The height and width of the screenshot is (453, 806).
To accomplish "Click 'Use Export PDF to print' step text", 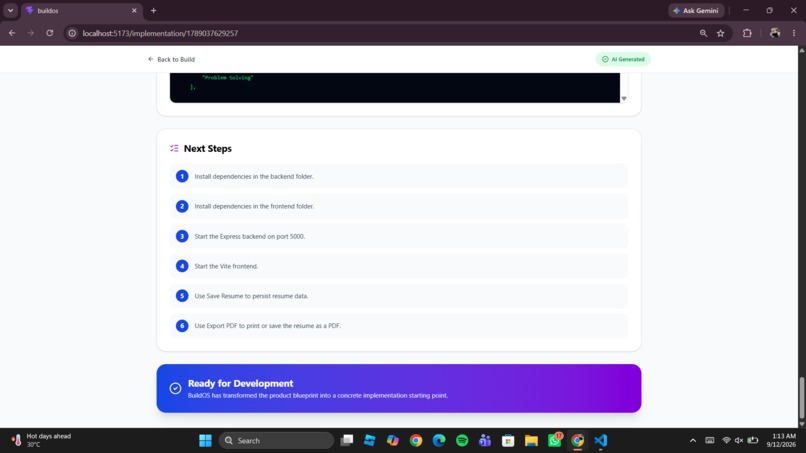I will (x=267, y=326).
